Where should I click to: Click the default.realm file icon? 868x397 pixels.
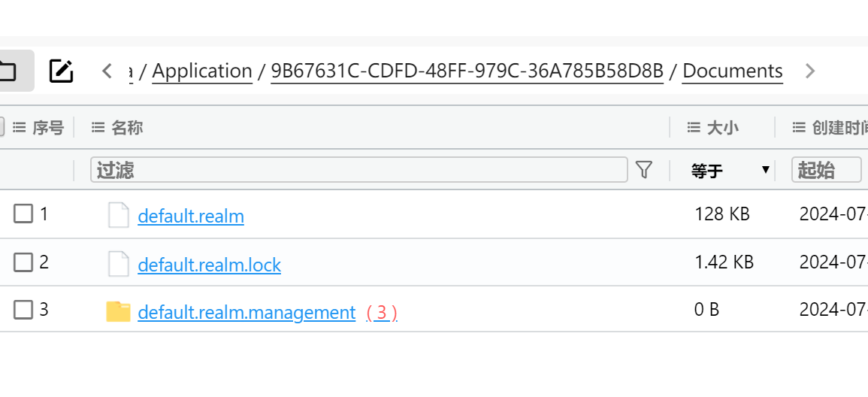click(118, 215)
